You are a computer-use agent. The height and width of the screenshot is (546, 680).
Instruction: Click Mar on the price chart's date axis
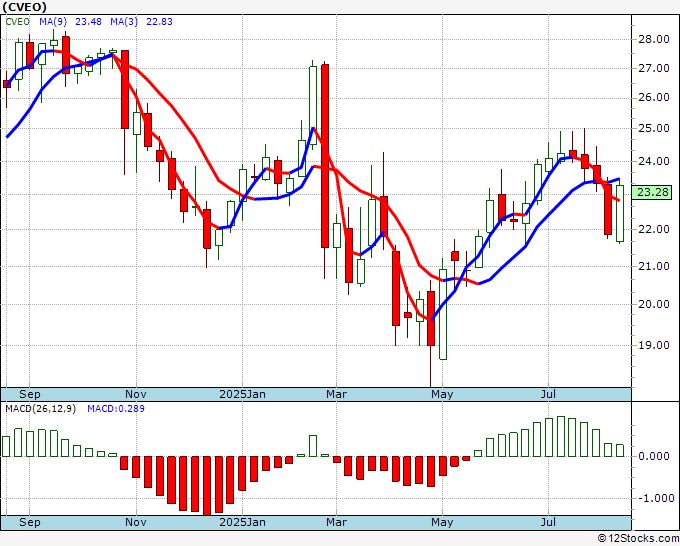tap(337, 394)
